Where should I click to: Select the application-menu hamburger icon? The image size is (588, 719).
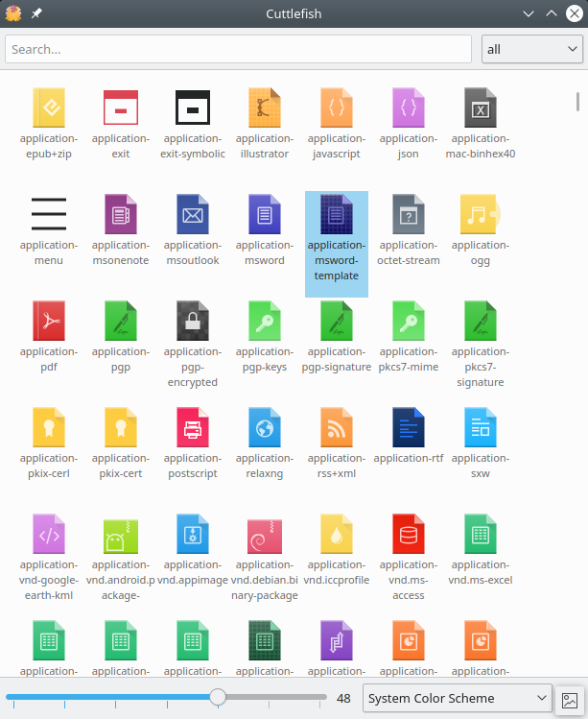pyautogui.click(x=48, y=214)
